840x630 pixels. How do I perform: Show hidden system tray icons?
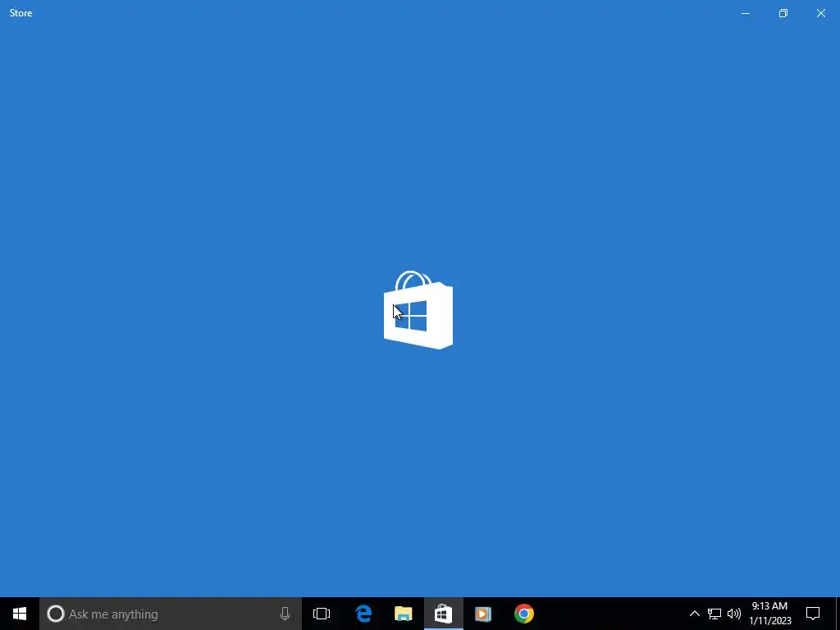coord(694,614)
